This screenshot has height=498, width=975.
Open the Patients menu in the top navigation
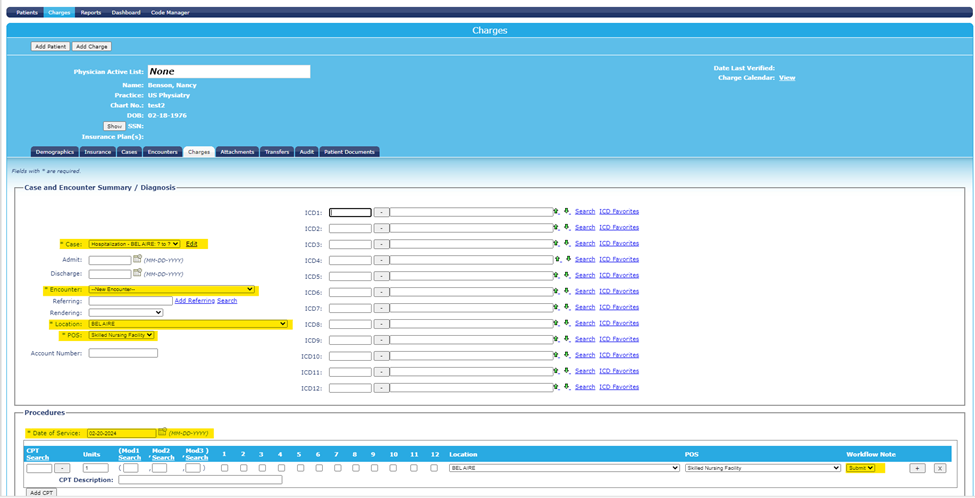(27, 12)
